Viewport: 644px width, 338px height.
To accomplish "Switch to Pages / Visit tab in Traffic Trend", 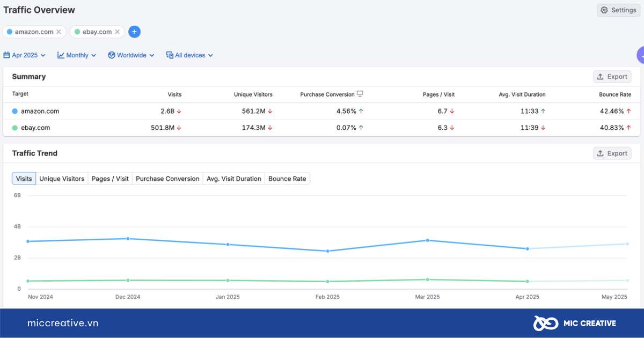I will [x=110, y=179].
